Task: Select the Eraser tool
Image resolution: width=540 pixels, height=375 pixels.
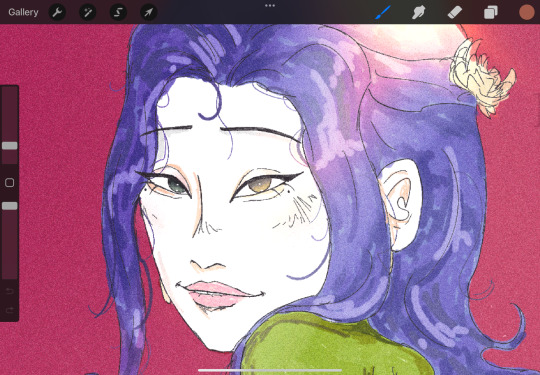Action: tap(455, 13)
